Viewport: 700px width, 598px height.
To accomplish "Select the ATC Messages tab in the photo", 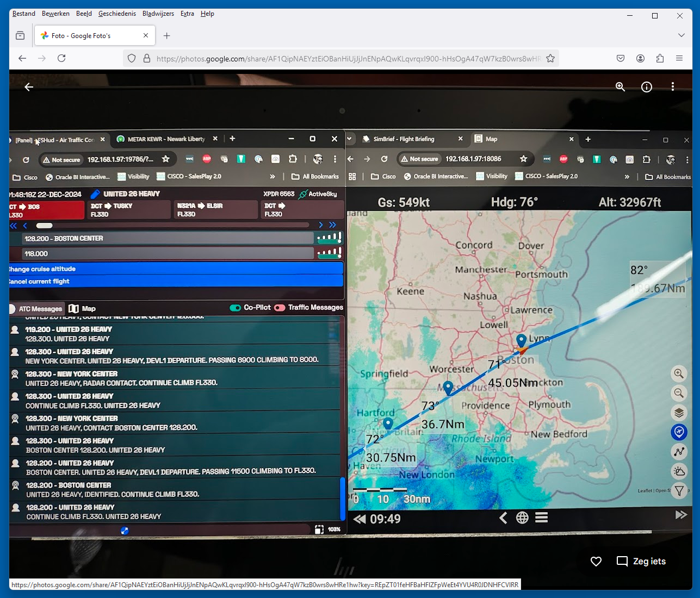I will (37, 309).
